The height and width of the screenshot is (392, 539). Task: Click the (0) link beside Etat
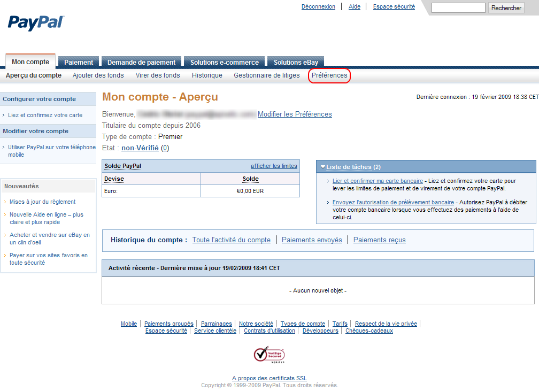[x=165, y=148]
